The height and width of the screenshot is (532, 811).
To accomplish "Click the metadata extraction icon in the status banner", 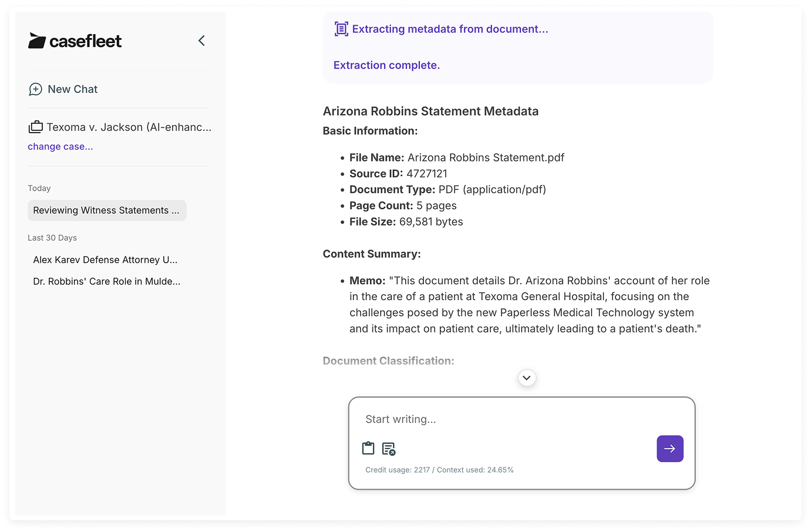I will click(x=341, y=28).
